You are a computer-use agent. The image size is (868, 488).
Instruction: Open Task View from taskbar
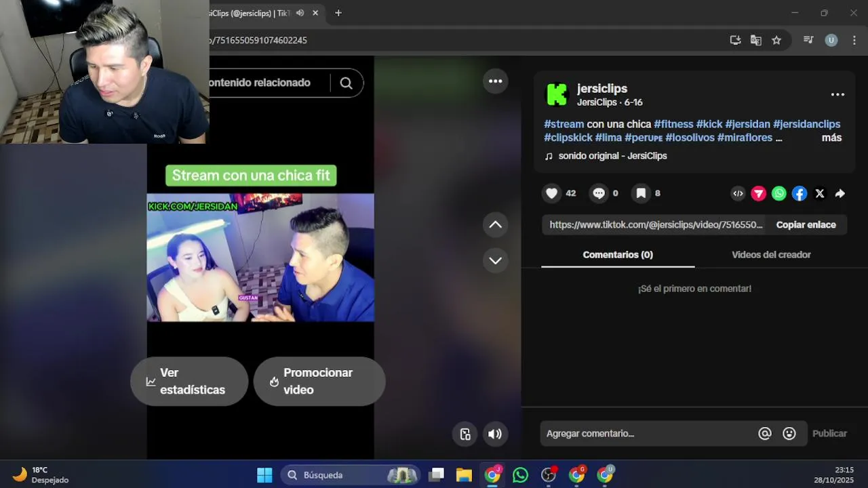pos(437,475)
